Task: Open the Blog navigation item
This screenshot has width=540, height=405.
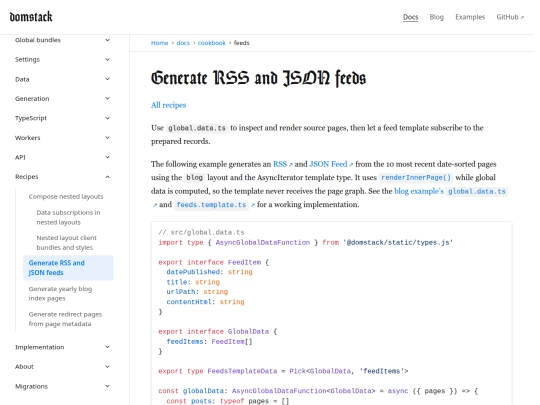Action: (x=436, y=17)
